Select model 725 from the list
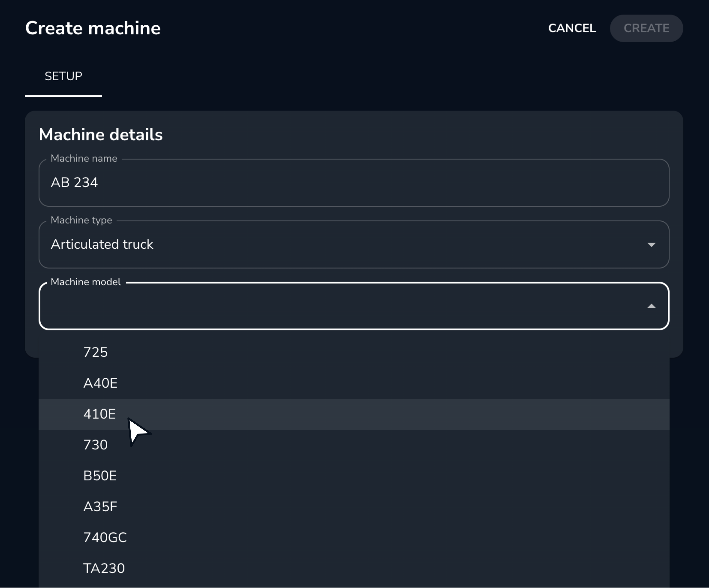Image resolution: width=709 pixels, height=588 pixels. point(96,352)
